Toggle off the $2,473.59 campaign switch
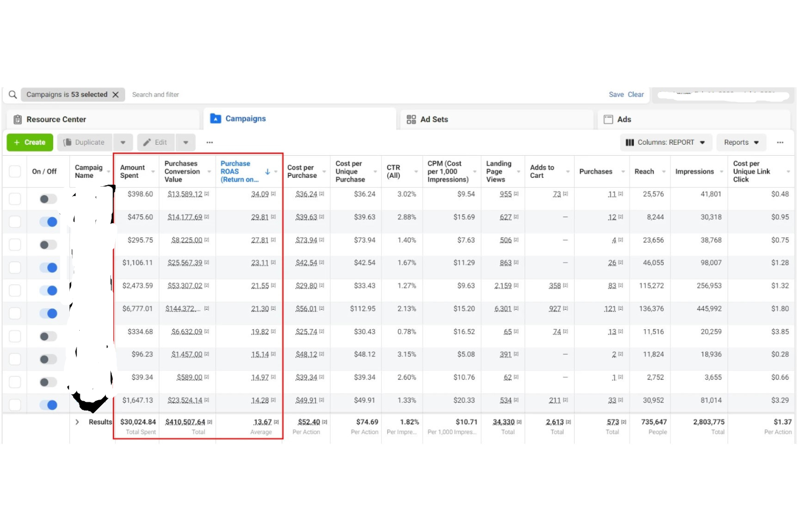798x532 pixels. tap(48, 290)
